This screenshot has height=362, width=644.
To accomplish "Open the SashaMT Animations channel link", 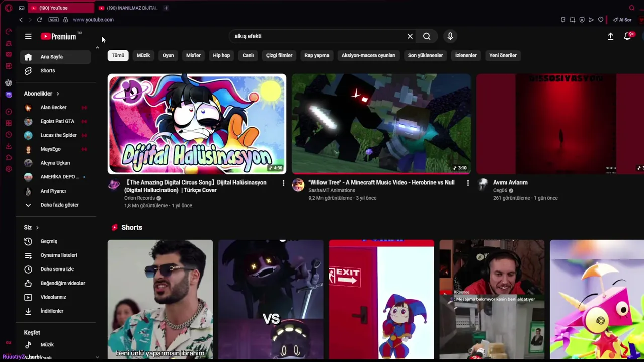I will [x=332, y=190].
